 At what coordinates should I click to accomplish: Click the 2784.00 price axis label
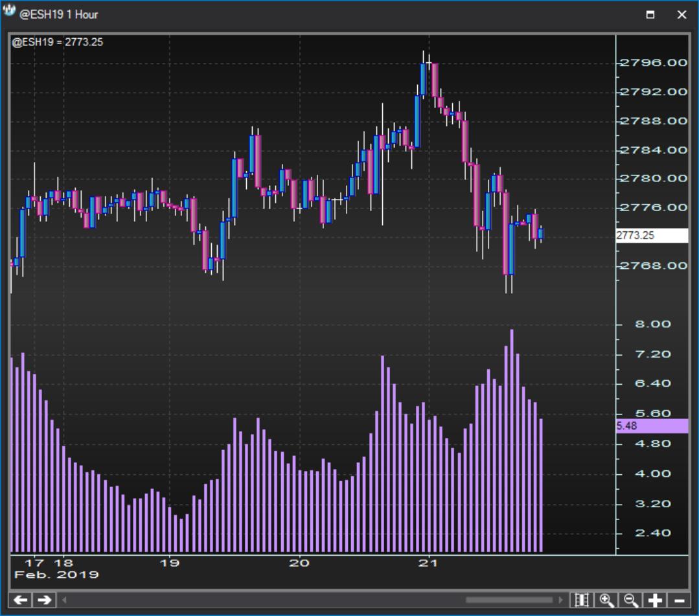coord(654,150)
